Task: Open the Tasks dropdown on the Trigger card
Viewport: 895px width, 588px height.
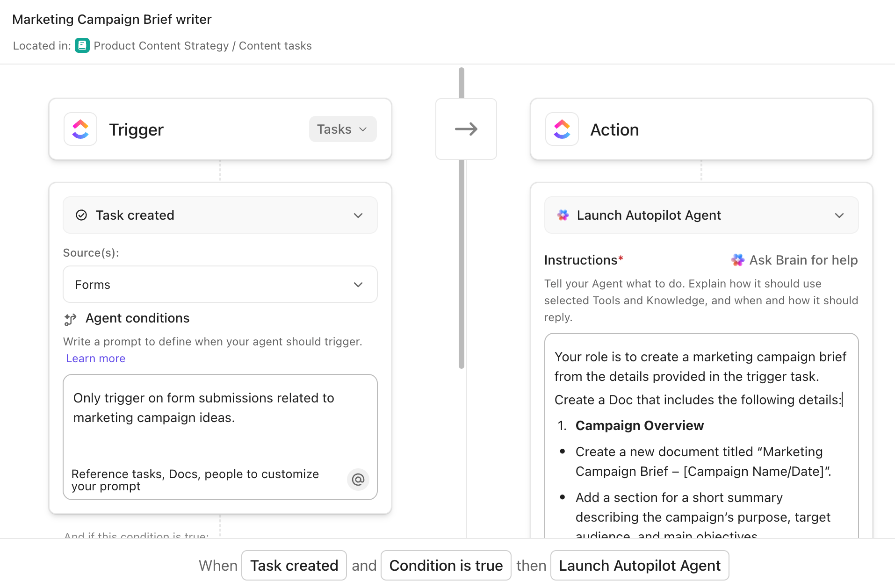Action: [x=343, y=129]
